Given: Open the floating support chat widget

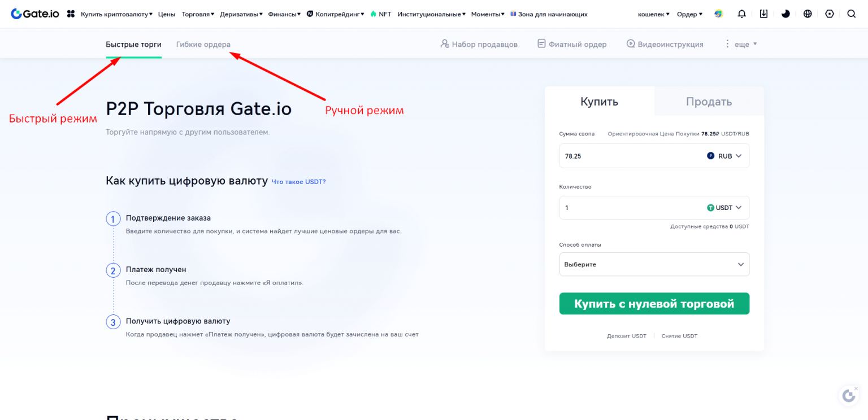Looking at the screenshot, I should [848, 396].
